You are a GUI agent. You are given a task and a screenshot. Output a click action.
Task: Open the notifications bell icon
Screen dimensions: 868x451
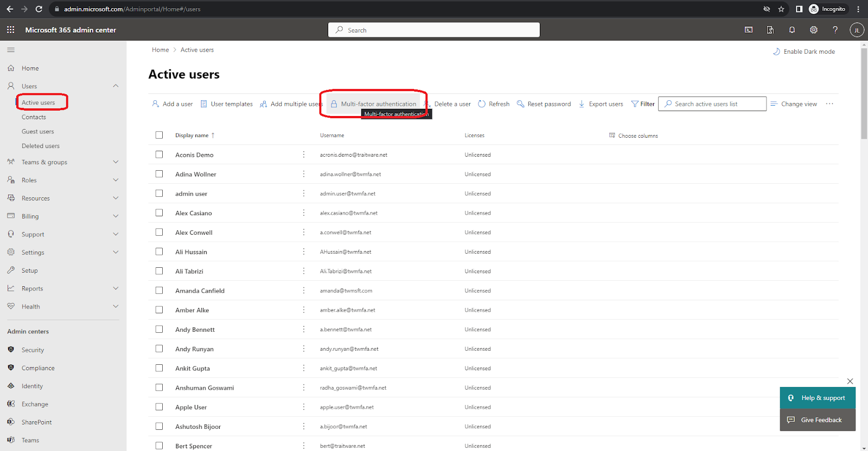(792, 30)
